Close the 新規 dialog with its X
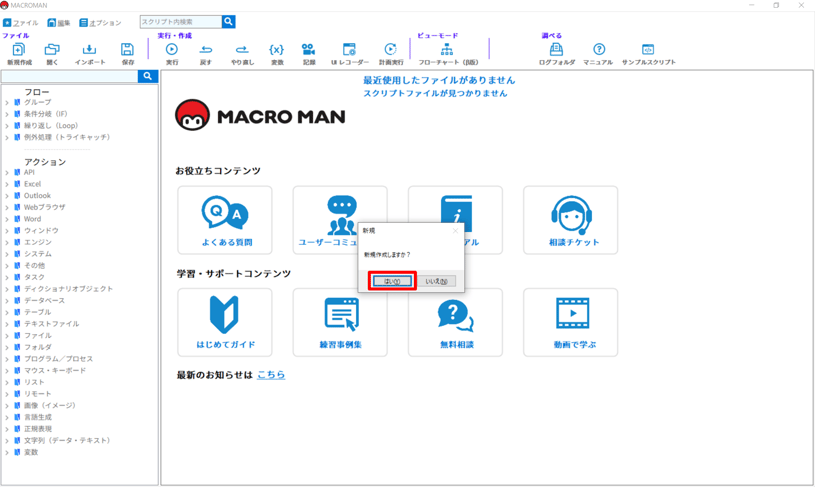 click(455, 230)
